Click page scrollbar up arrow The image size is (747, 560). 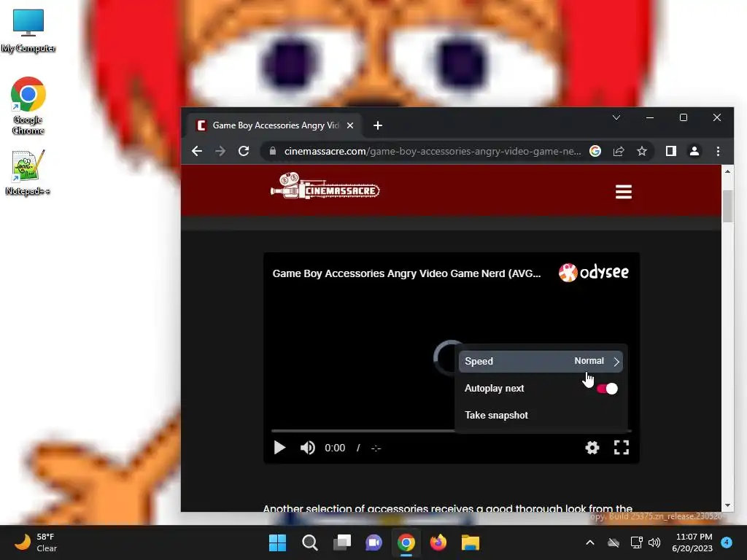[727, 171]
